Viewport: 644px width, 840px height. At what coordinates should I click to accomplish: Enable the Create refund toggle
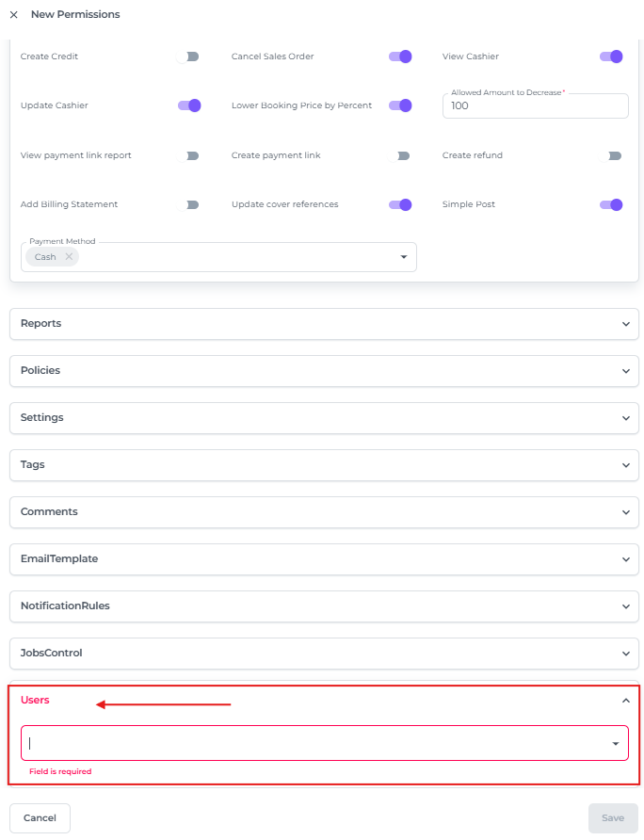pyautogui.click(x=611, y=155)
